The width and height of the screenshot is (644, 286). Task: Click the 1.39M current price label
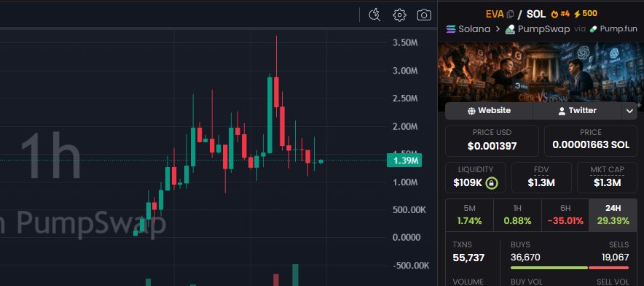(404, 161)
